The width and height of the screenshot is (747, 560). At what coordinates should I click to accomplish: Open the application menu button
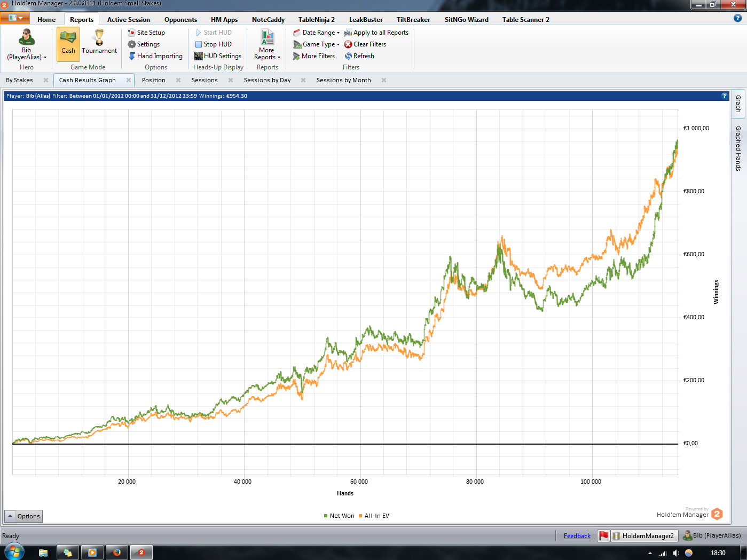15,18
